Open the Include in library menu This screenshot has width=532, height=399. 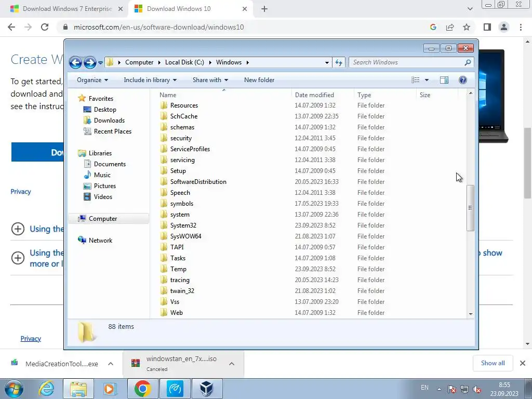click(x=150, y=80)
